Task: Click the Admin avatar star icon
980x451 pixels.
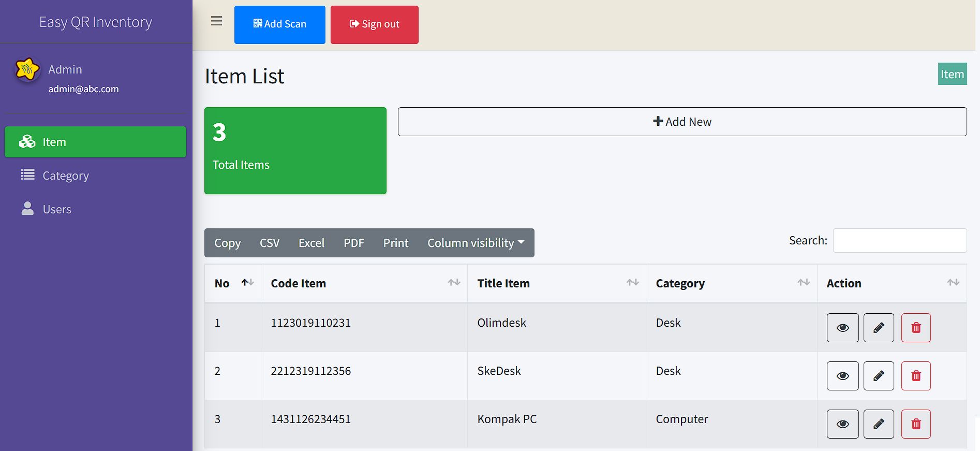Action: coord(27,69)
